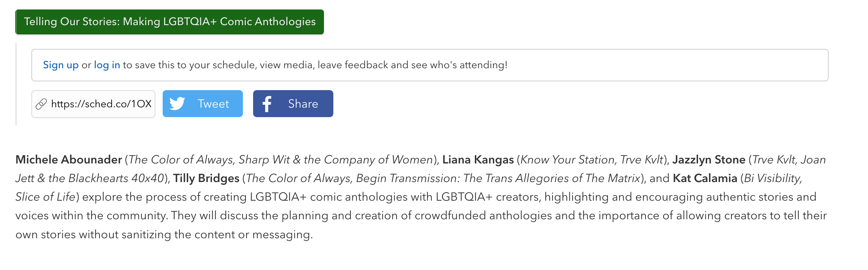Click the italic title Bi Visibility

click(772, 178)
